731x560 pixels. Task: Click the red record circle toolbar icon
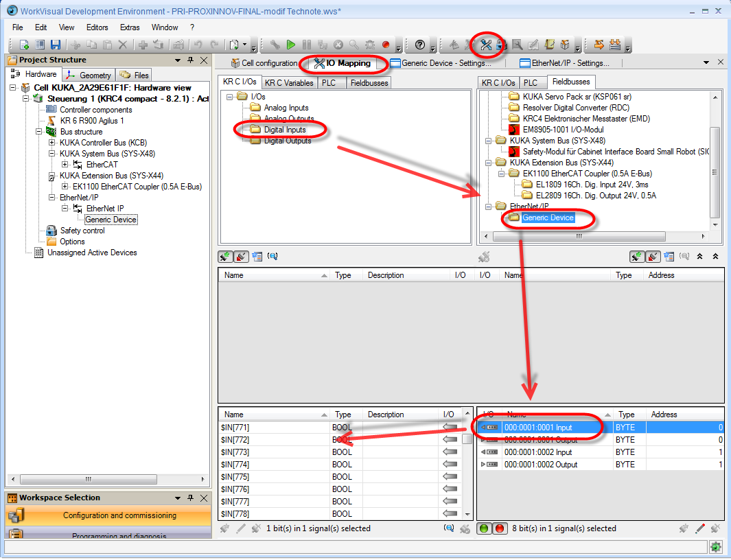386,45
